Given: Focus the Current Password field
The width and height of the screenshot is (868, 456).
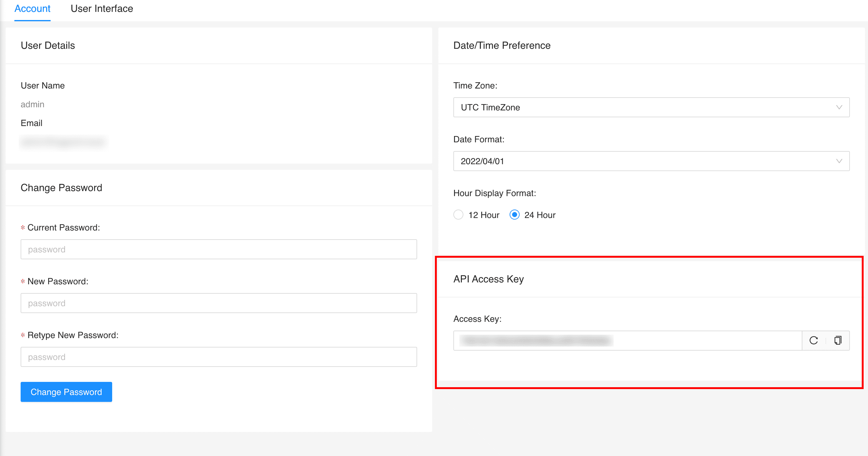Looking at the screenshot, I should coord(219,249).
